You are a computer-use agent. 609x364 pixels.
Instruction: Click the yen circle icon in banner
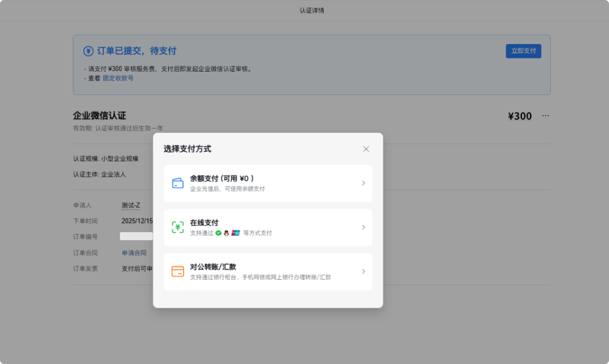pyautogui.click(x=88, y=51)
